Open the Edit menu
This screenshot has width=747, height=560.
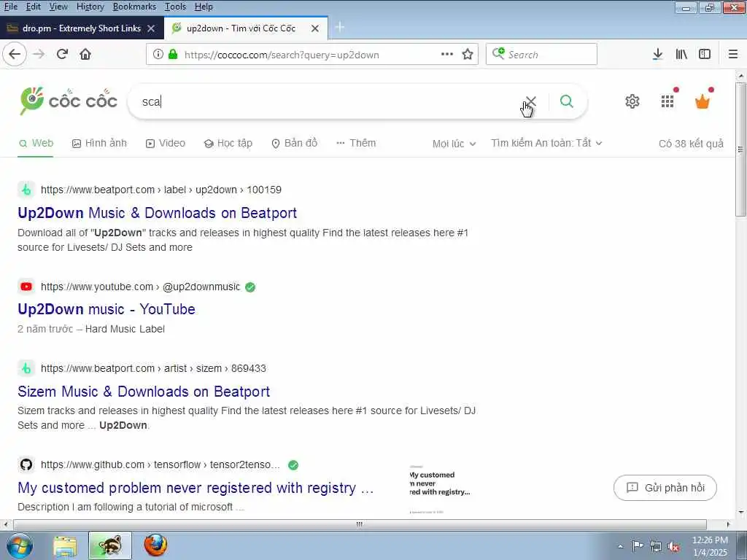tap(34, 7)
